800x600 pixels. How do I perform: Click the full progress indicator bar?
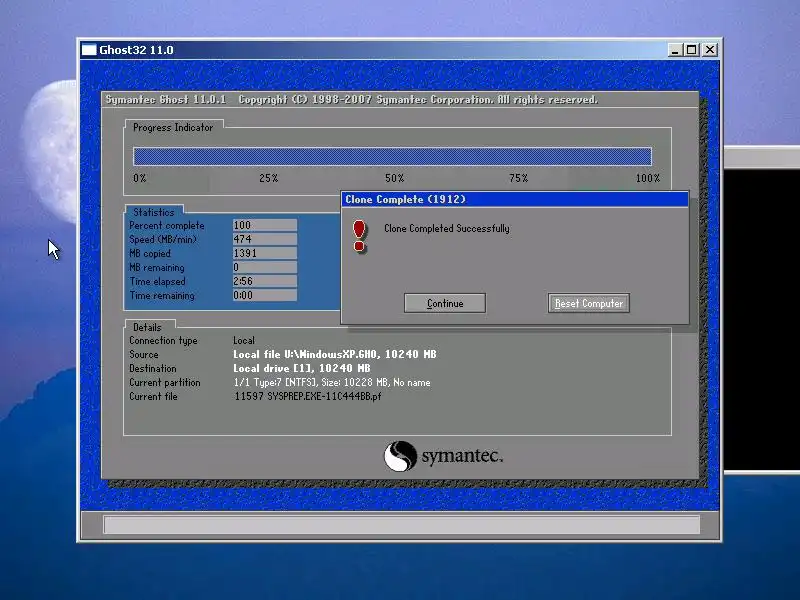[x=392, y=156]
